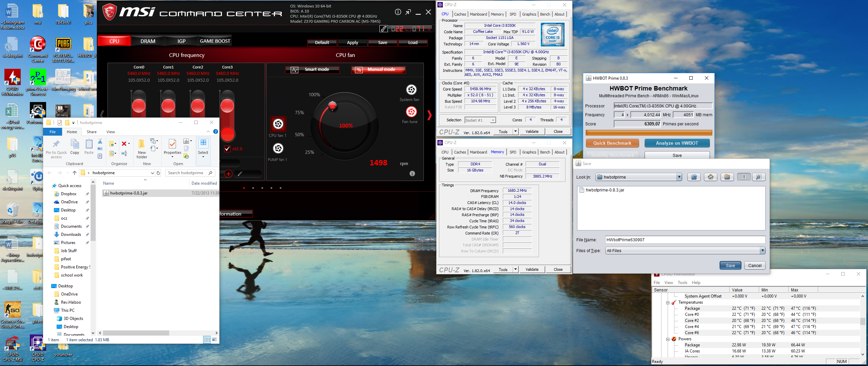This screenshot has height=366, width=868.
Task: Click Default in Command Center
Action: [x=322, y=43]
